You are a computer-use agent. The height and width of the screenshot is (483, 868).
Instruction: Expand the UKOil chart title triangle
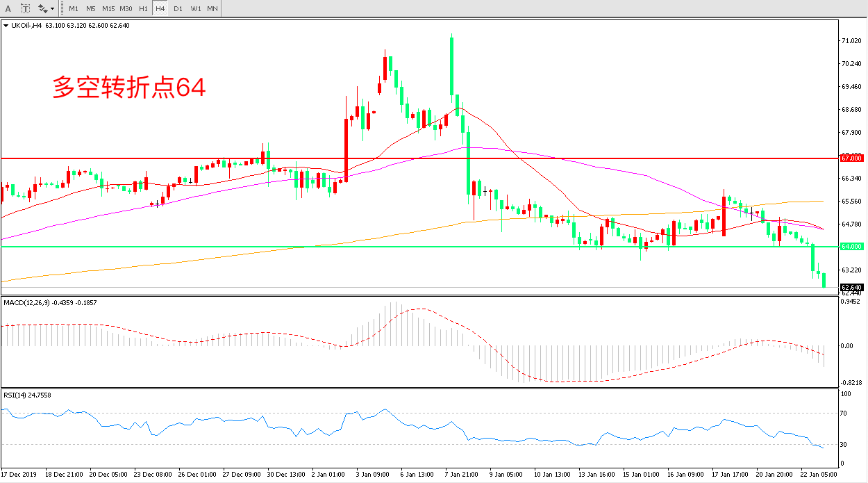(6, 26)
